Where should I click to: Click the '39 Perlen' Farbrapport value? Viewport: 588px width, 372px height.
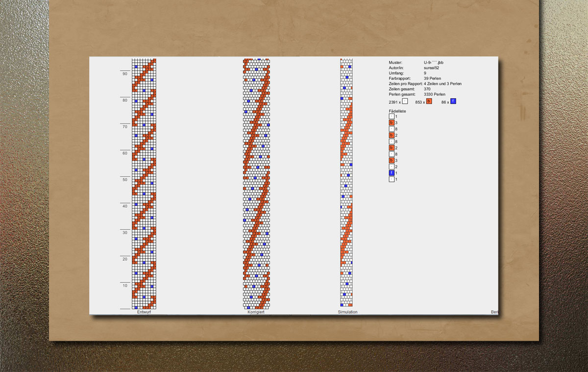(433, 78)
